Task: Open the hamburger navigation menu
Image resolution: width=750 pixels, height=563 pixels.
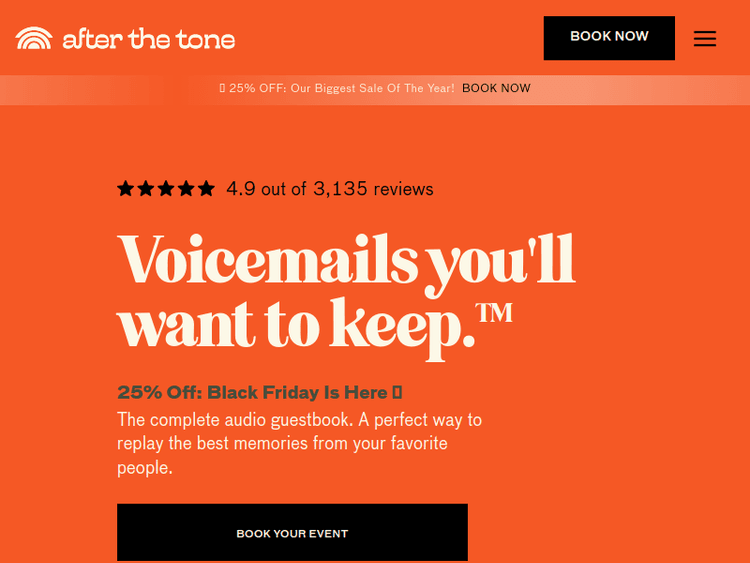Action: 705,38
